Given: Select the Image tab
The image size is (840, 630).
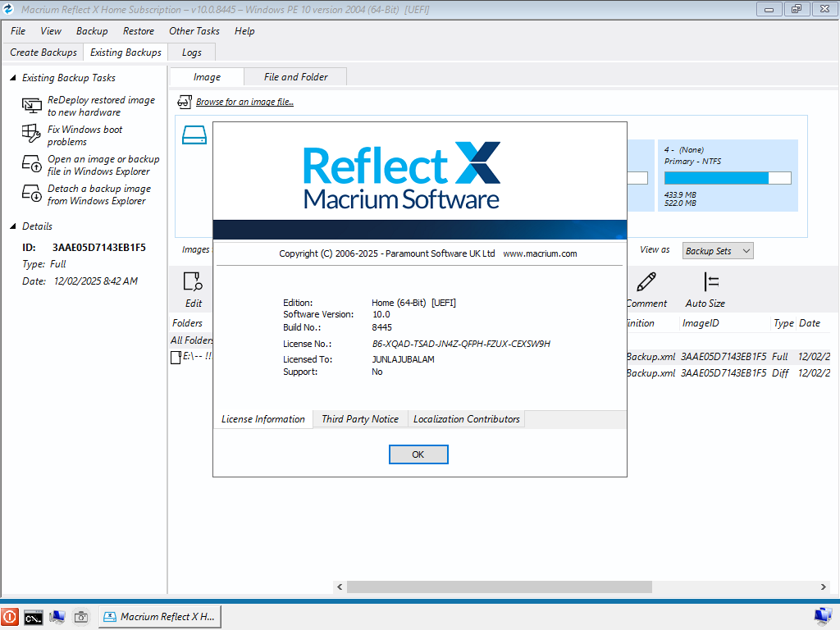Looking at the screenshot, I should click(x=207, y=77).
